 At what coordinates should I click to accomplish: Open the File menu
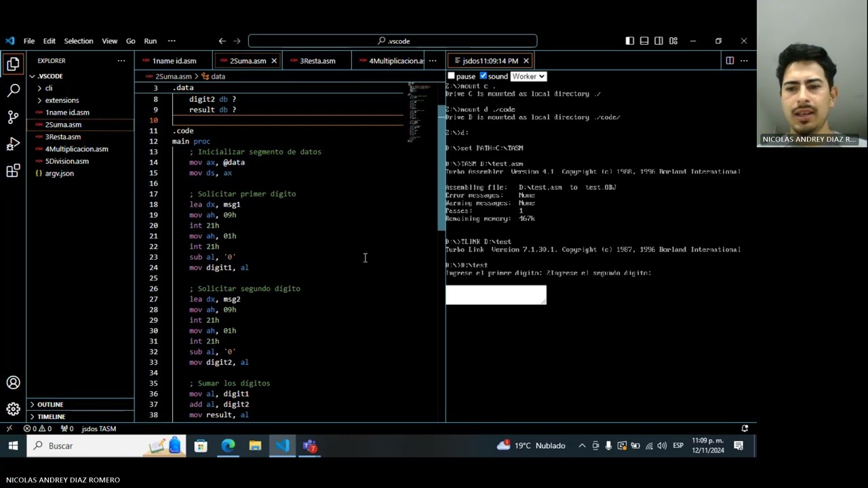29,41
